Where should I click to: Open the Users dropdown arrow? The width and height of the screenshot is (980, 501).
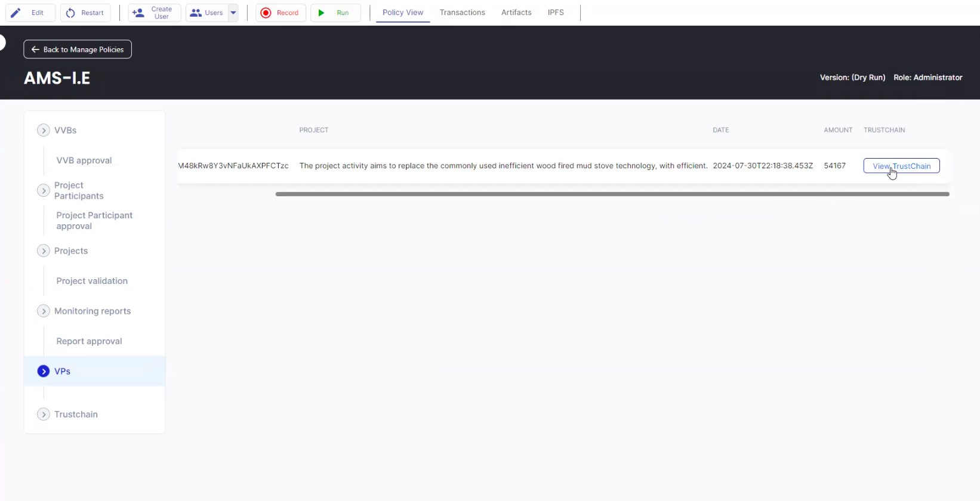pos(233,13)
